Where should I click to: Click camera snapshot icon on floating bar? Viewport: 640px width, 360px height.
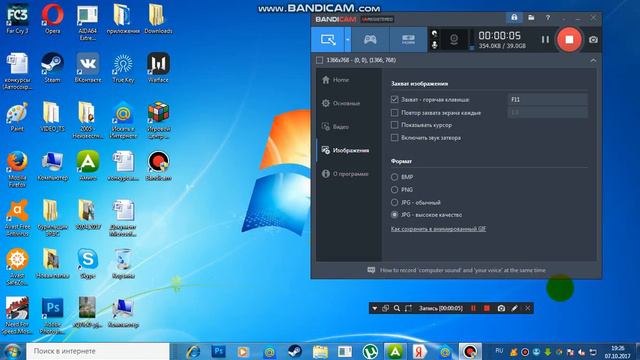pyautogui.click(x=501, y=309)
